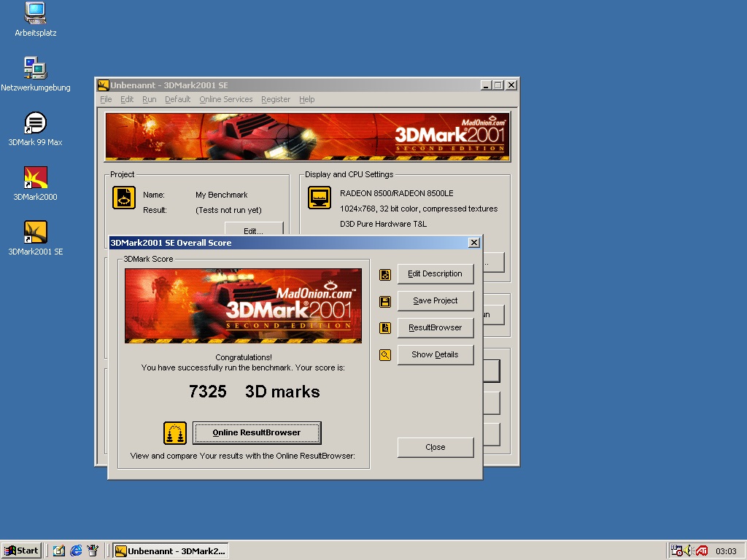Click the main window 3DMark2001 banner image
747x560 pixels.
pyautogui.click(x=307, y=136)
